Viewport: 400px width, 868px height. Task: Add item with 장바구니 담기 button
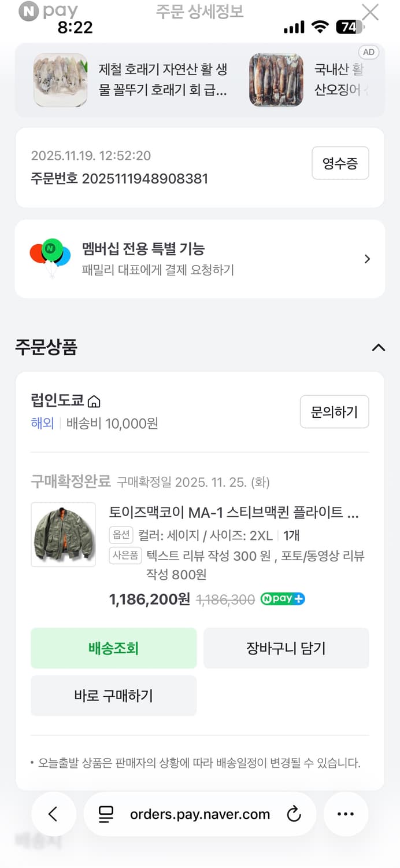[286, 648]
